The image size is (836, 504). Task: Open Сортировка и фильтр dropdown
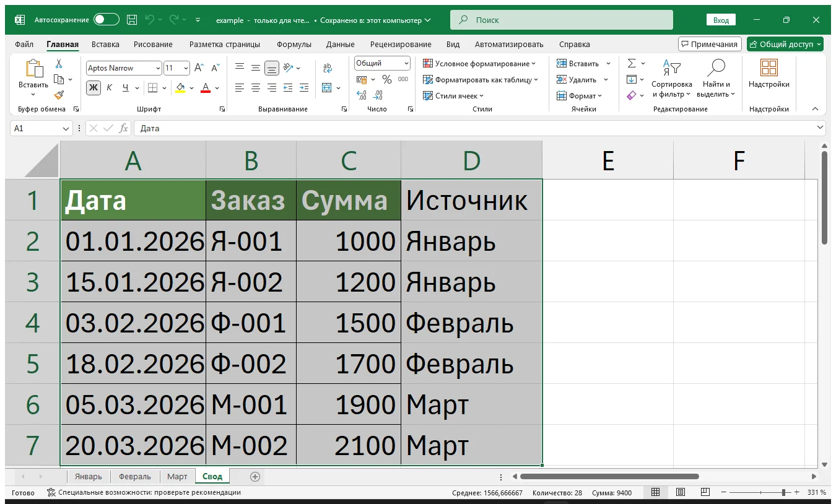pos(672,79)
